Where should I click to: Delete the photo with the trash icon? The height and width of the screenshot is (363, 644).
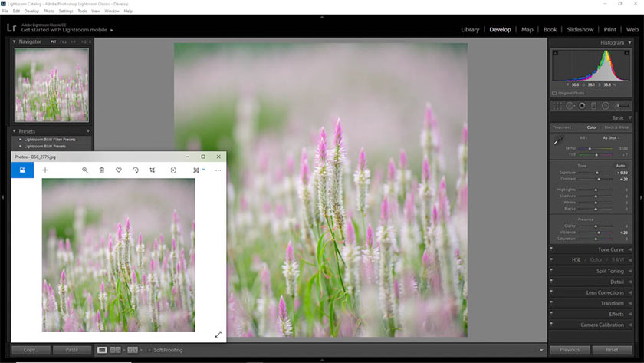click(102, 170)
